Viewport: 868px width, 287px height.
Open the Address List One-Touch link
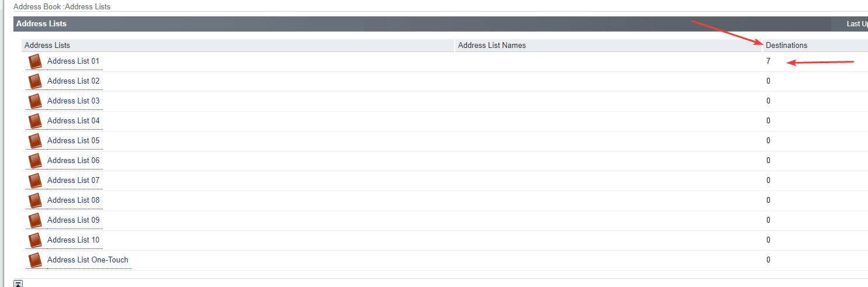coord(88,260)
